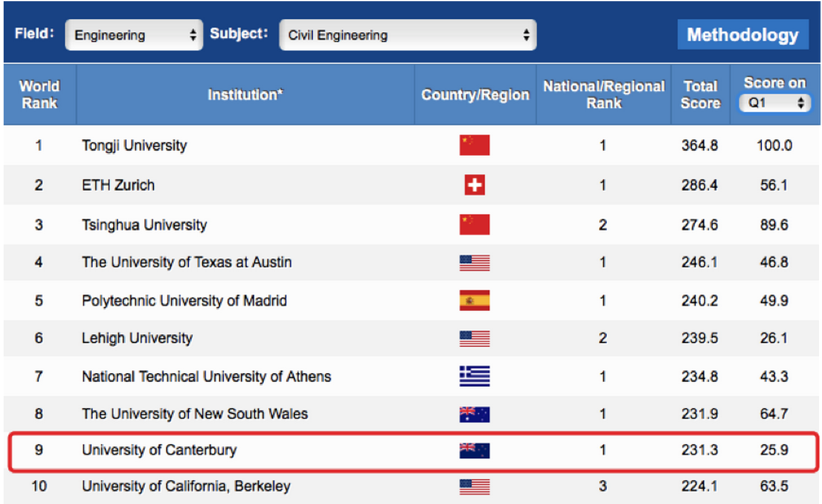
Task: Click the Australia flag beside New South Wales
Action: (474, 414)
